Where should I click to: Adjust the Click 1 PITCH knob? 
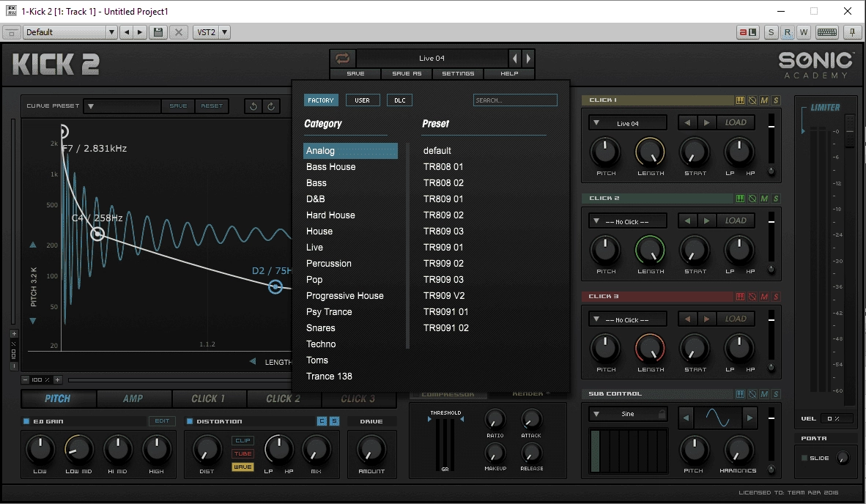605,152
